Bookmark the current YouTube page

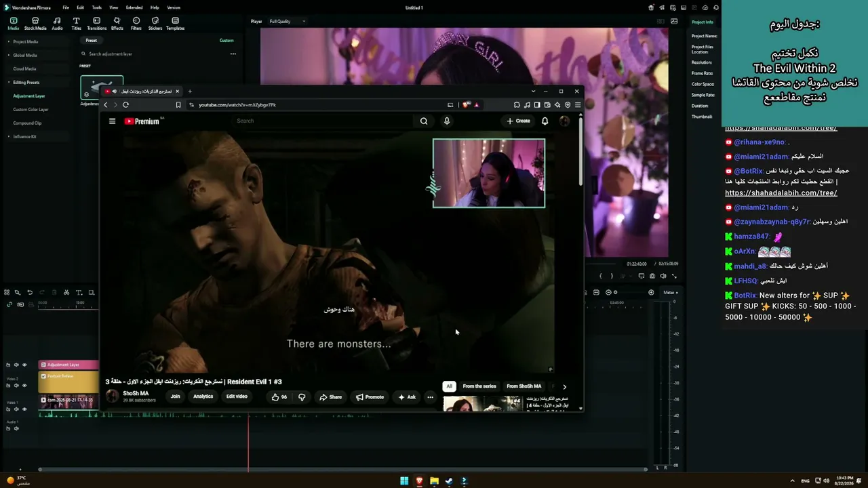click(178, 105)
